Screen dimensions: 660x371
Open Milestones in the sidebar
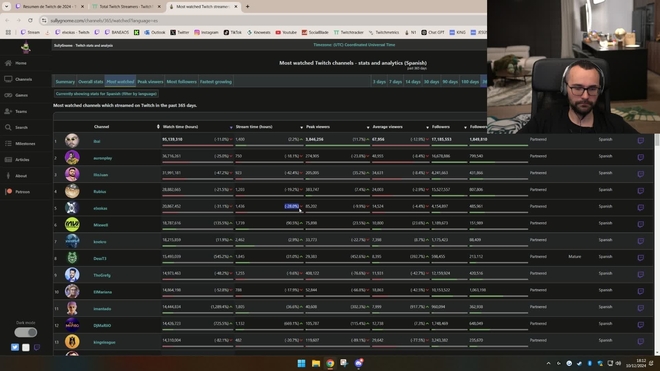[x=20, y=144]
